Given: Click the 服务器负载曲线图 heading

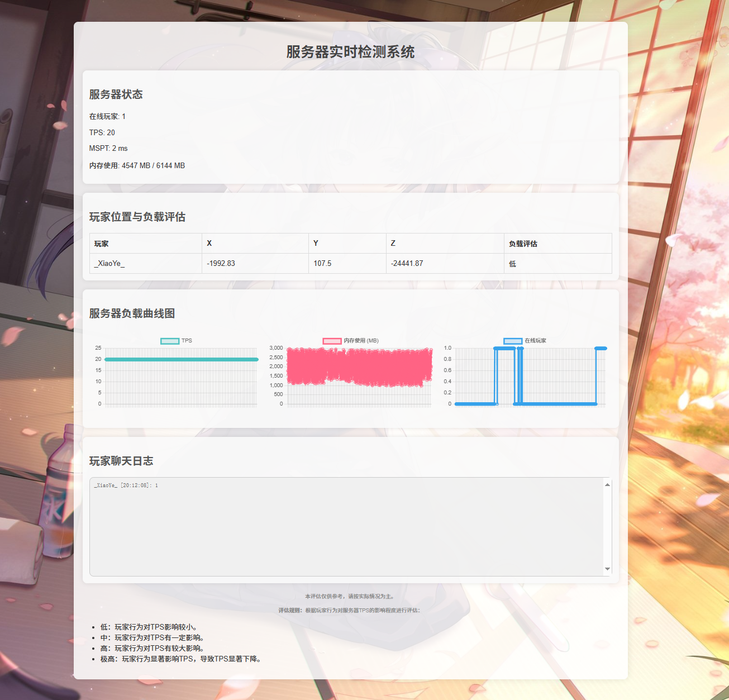Looking at the screenshot, I should [x=132, y=313].
